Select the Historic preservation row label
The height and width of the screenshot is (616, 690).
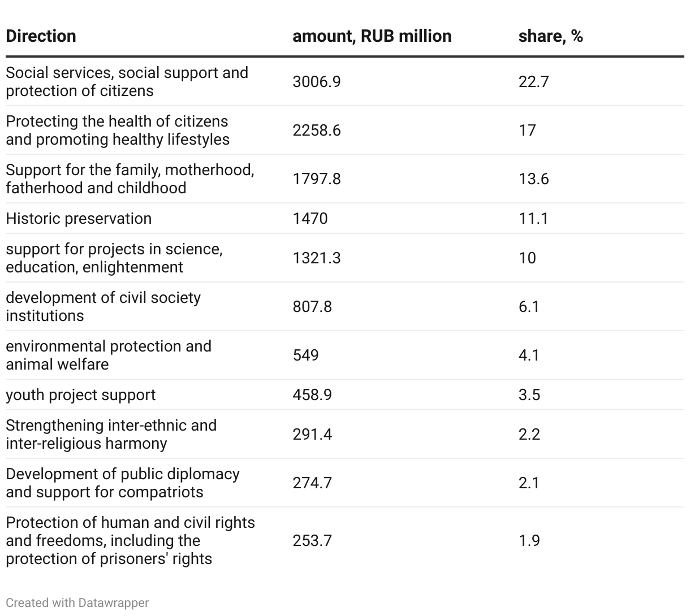[79, 219]
